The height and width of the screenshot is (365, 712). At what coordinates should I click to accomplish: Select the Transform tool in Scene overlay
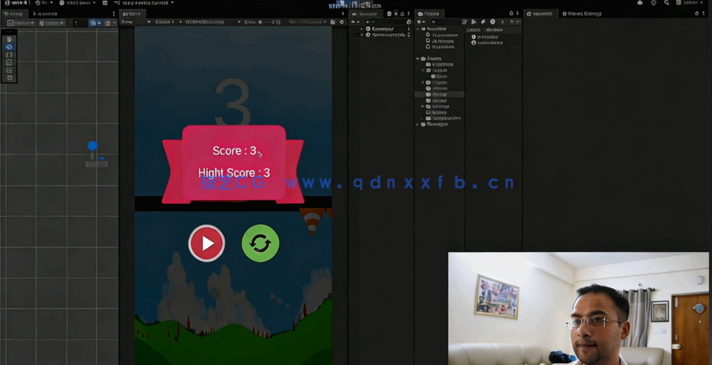(x=10, y=78)
